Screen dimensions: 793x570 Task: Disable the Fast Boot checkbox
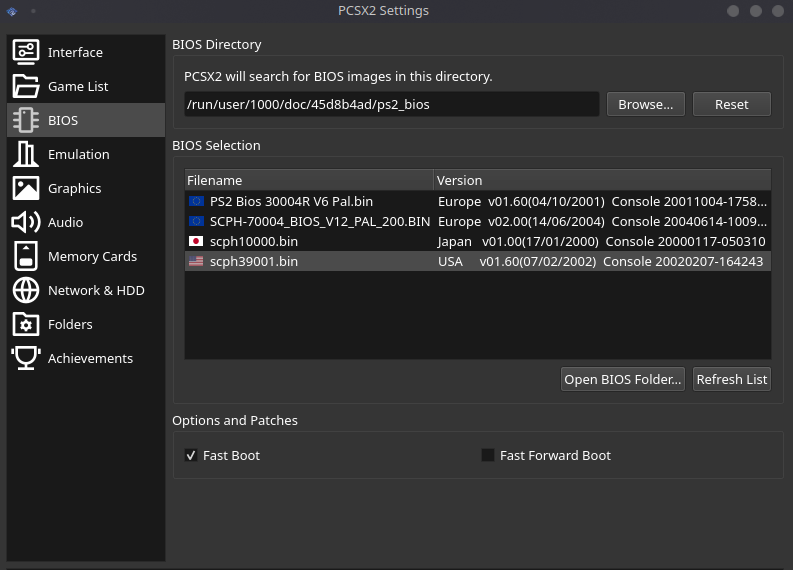pos(191,455)
